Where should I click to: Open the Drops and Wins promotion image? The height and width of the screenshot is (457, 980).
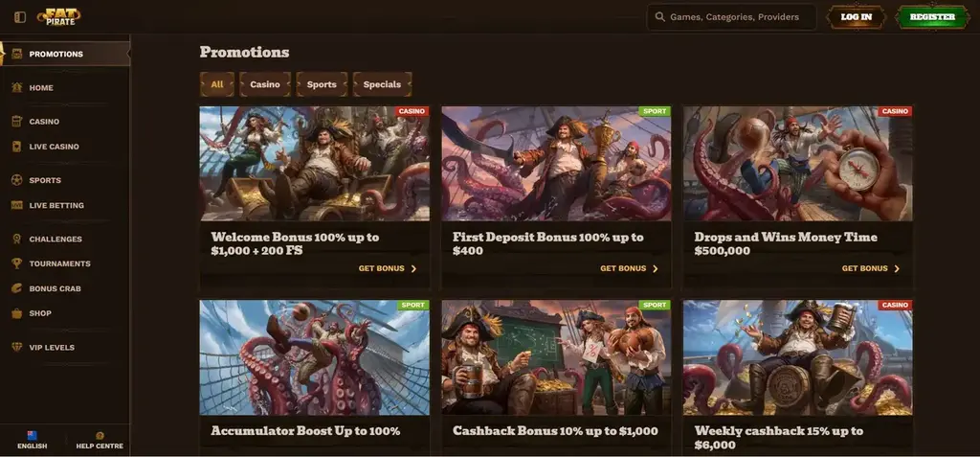point(797,164)
